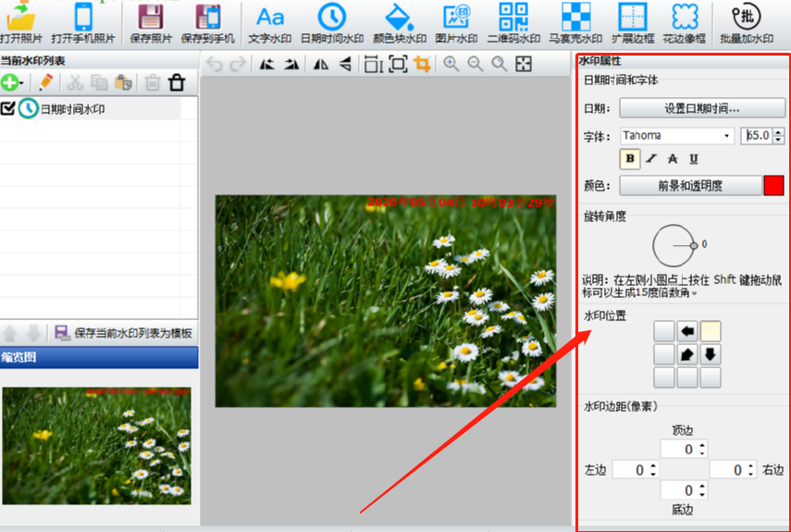791x532 pixels.
Task: Open the 花边像框 frame tool
Action: tap(684, 23)
